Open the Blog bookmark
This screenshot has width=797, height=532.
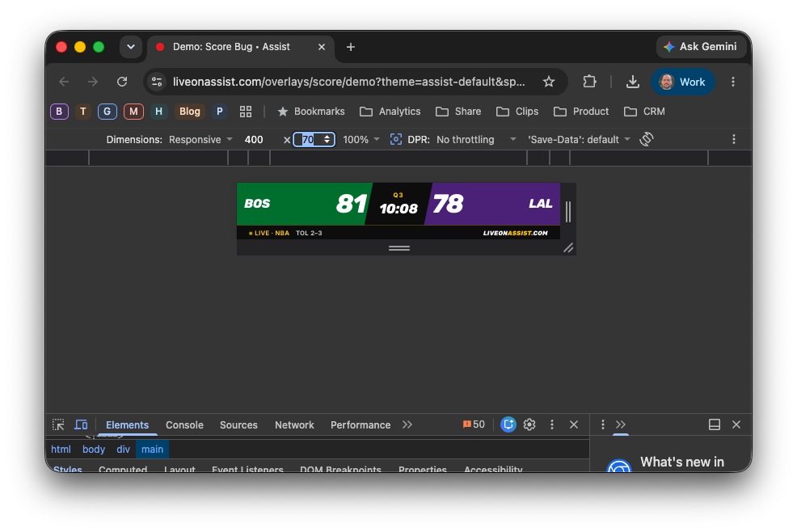(x=190, y=112)
